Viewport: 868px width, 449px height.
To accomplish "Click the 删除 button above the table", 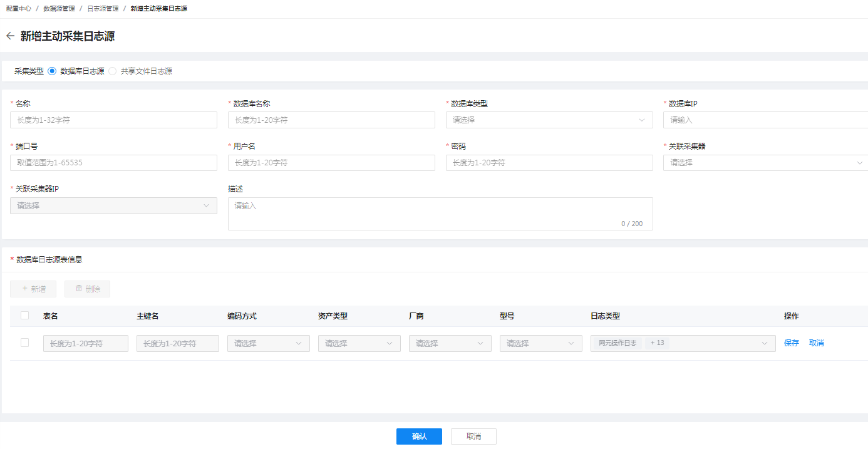I will [x=87, y=289].
